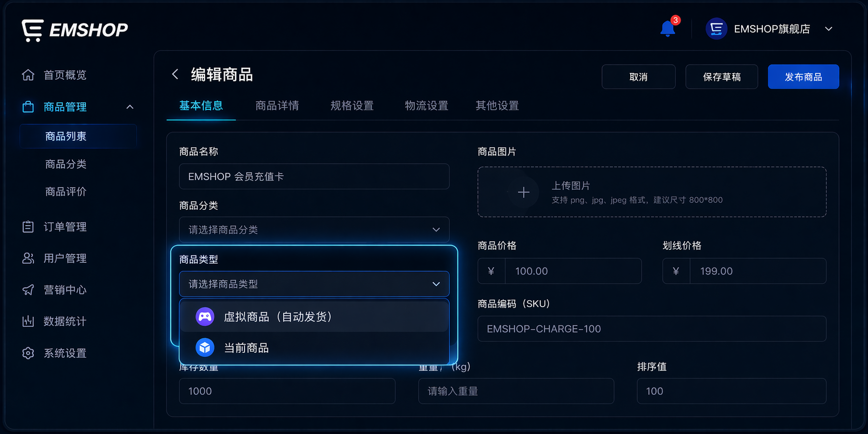Open the 首页概览 home icon in sidebar
The image size is (868, 434).
[x=28, y=75]
